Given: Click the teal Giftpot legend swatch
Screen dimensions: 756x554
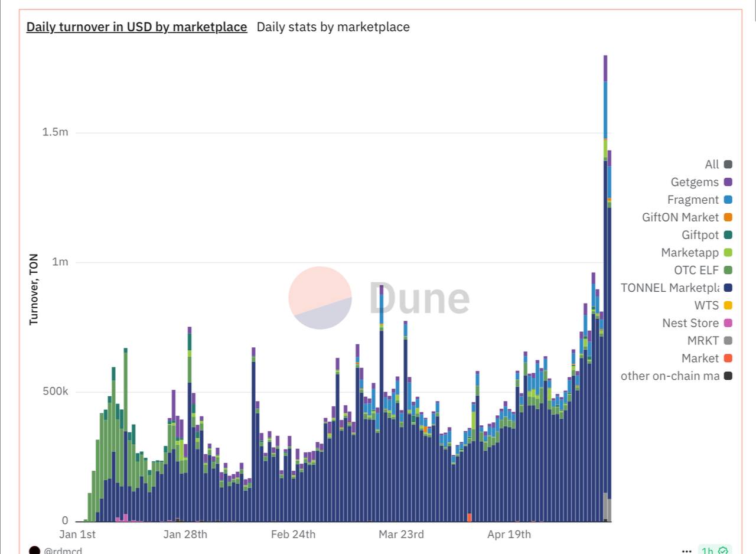Looking at the screenshot, I should point(728,235).
